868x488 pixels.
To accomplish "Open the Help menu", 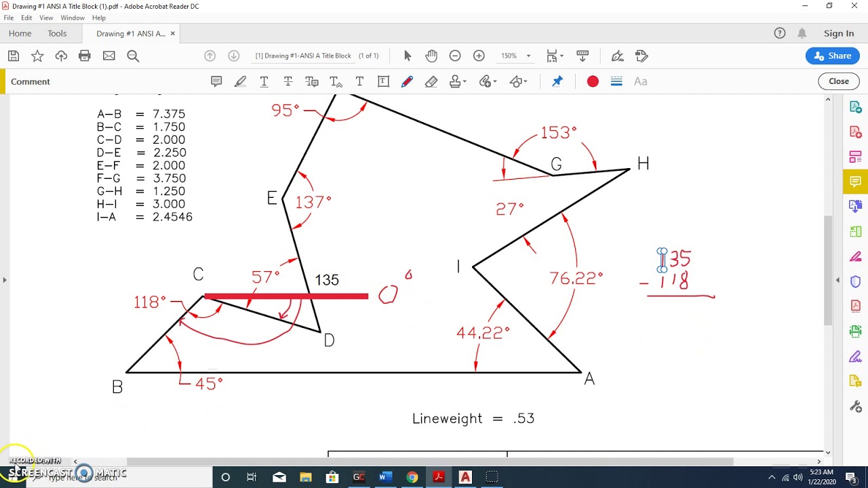I will coord(99,18).
